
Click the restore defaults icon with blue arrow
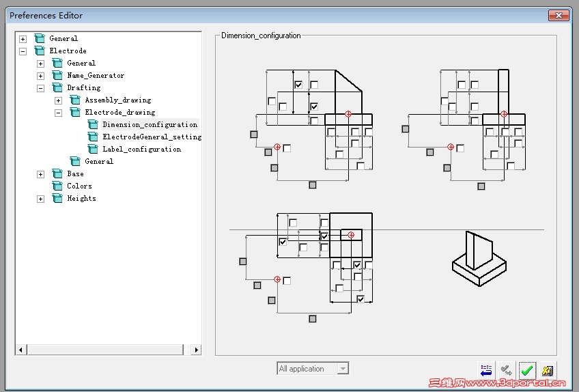pyautogui.click(x=486, y=370)
